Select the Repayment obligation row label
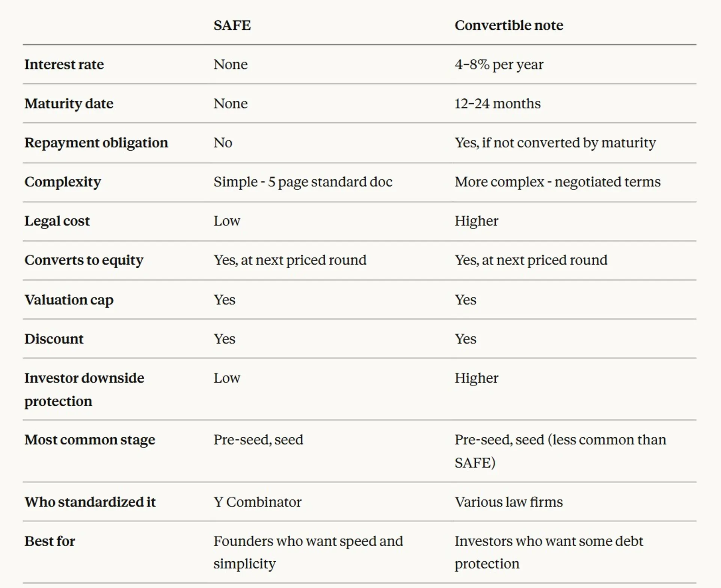Viewport: 721px width, 588px height. click(x=96, y=143)
